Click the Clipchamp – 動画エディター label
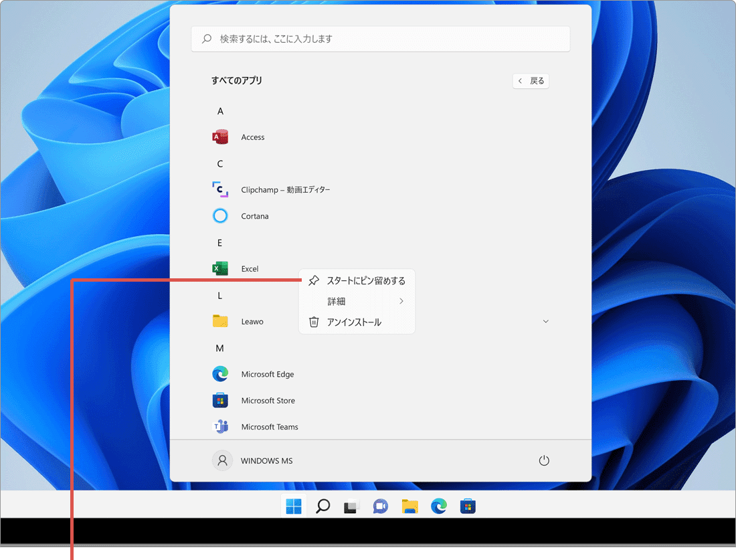The width and height of the screenshot is (736, 560). (286, 189)
